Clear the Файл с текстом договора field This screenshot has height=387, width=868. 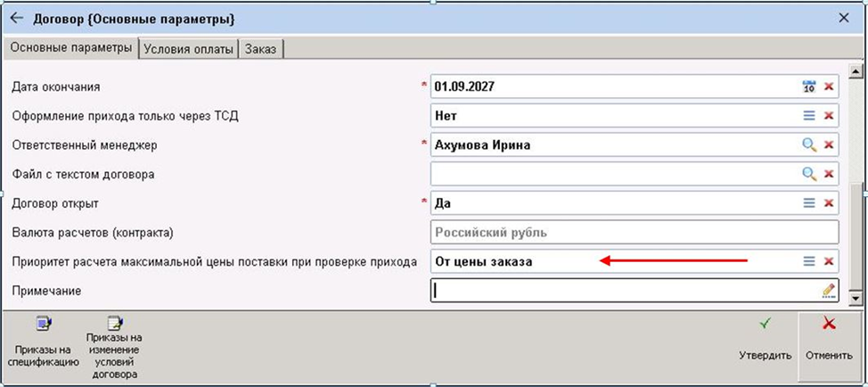[x=829, y=174]
